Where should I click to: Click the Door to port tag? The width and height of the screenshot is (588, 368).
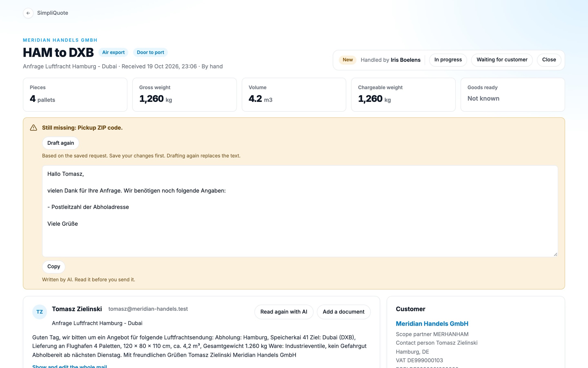(x=150, y=52)
